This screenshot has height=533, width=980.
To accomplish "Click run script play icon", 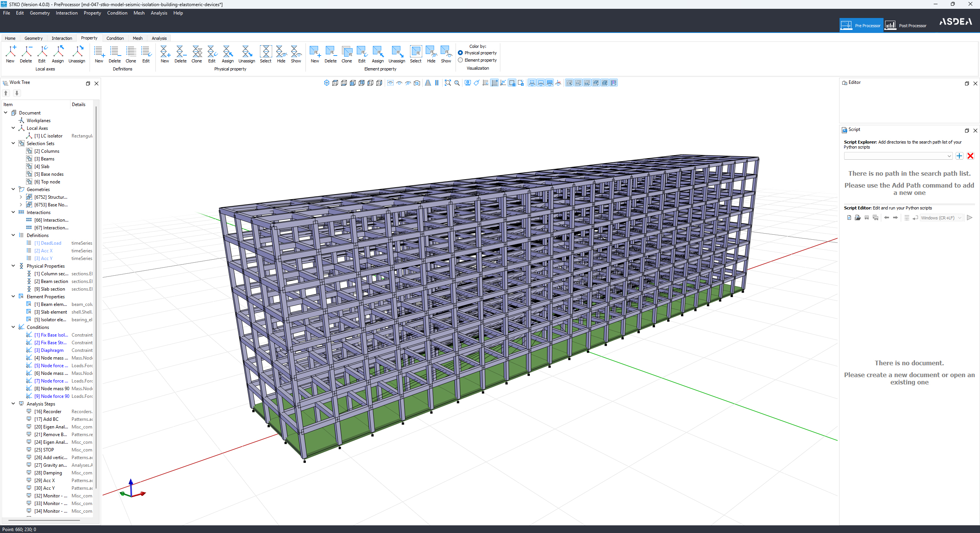I will pos(970,218).
